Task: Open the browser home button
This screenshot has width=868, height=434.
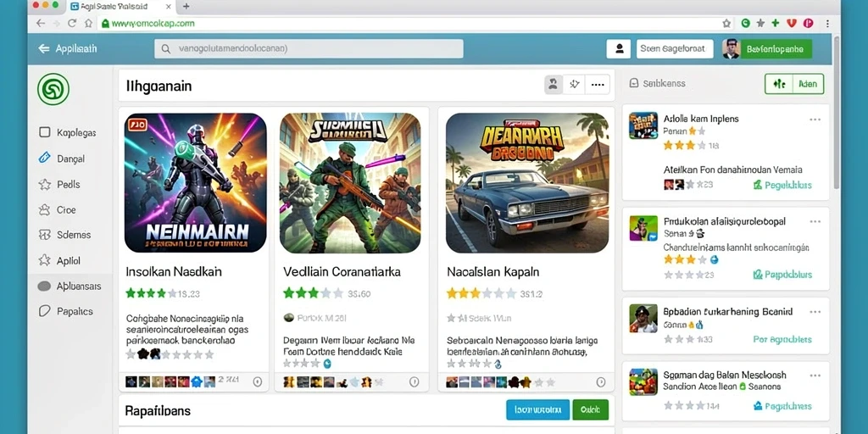Action: (x=88, y=23)
